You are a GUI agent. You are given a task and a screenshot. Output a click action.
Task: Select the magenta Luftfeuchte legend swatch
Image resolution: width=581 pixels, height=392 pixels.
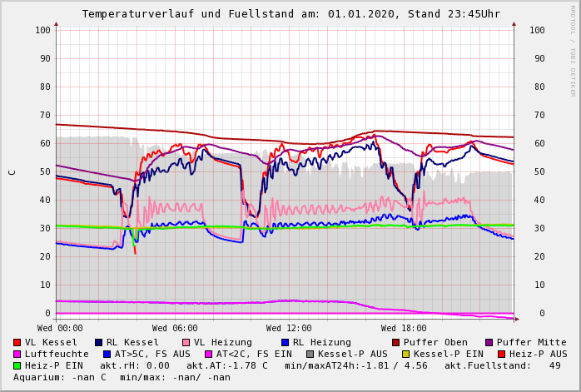(x=17, y=354)
